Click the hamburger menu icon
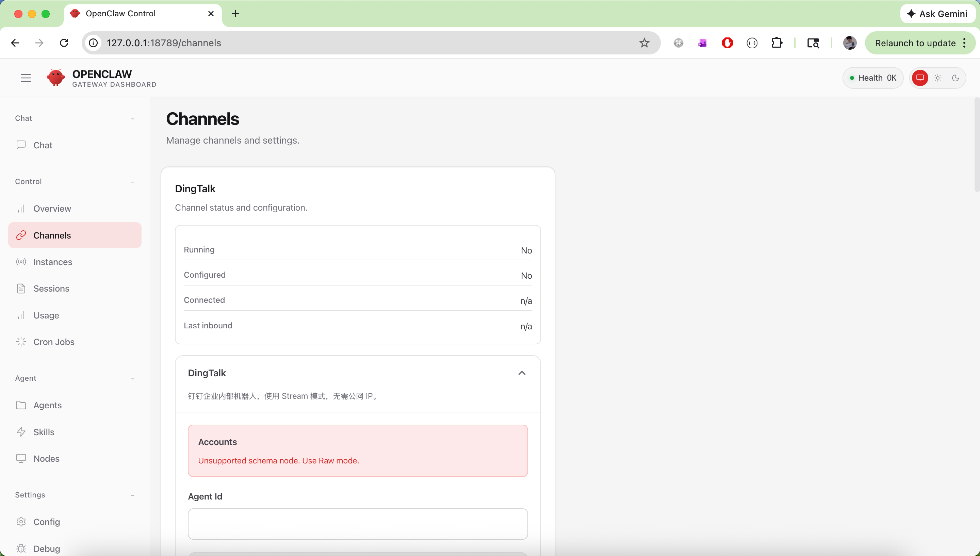The height and width of the screenshot is (556, 980). pos(26,78)
